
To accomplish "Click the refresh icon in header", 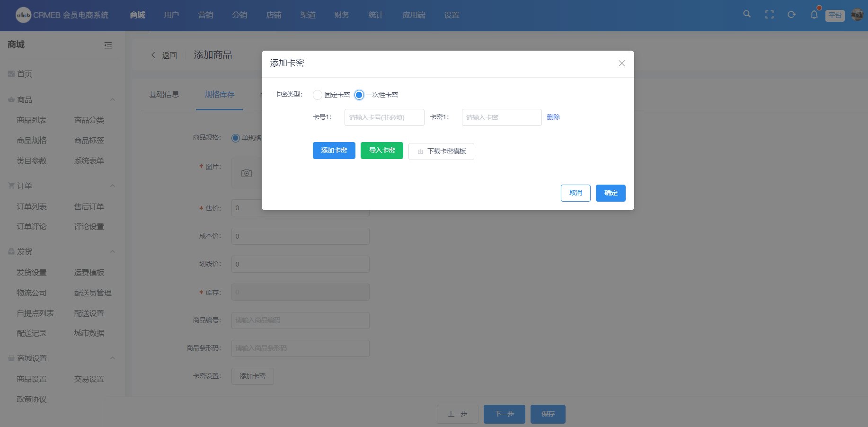I will click(791, 15).
